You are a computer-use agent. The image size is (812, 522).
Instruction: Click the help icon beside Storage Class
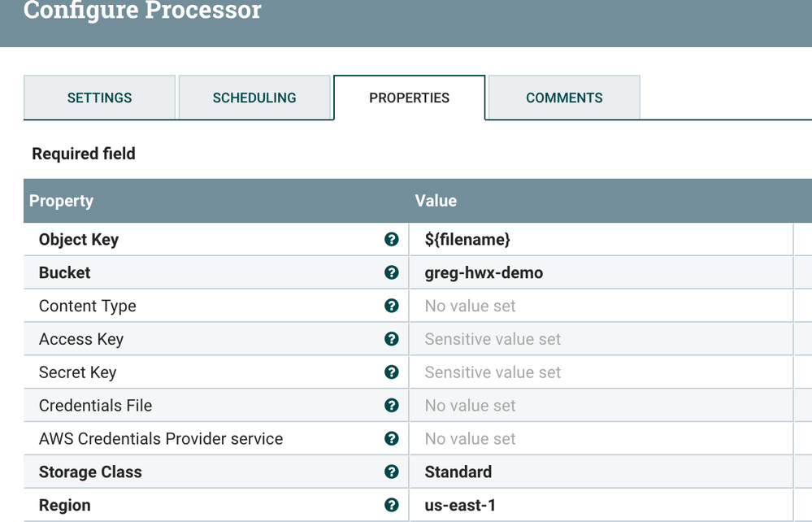[x=392, y=472]
